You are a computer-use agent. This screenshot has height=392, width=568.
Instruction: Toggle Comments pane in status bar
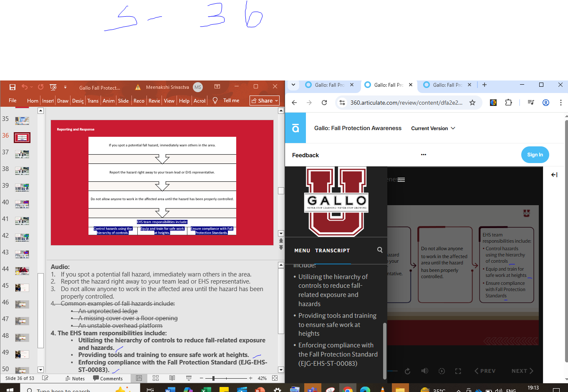click(x=108, y=378)
